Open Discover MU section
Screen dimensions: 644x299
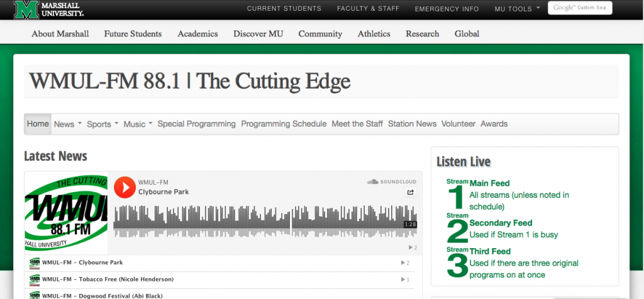click(258, 34)
